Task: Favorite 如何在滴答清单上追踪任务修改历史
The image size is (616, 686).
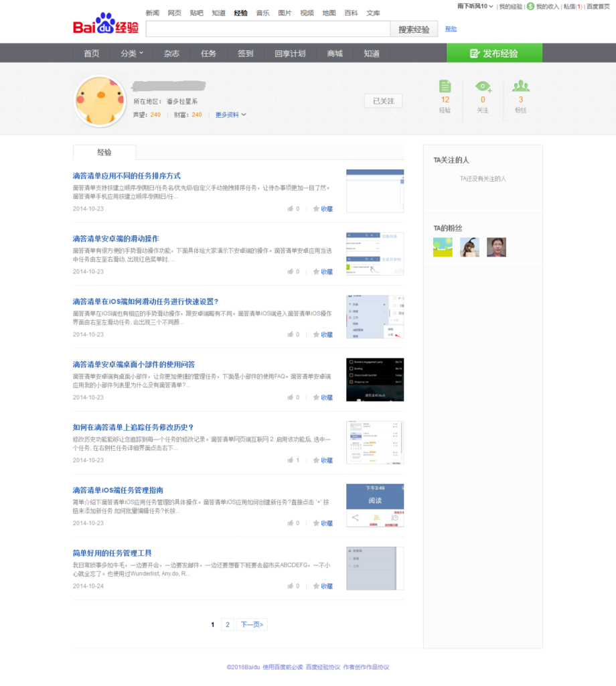Action: tap(323, 460)
